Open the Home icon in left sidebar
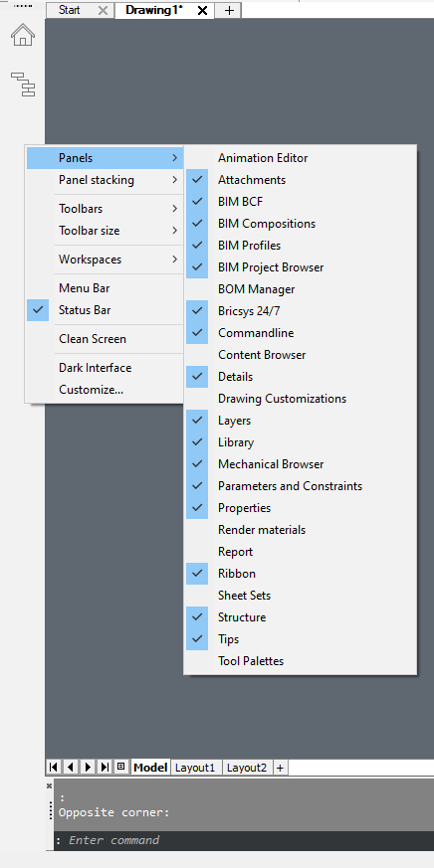This screenshot has height=868, width=434. (23, 35)
